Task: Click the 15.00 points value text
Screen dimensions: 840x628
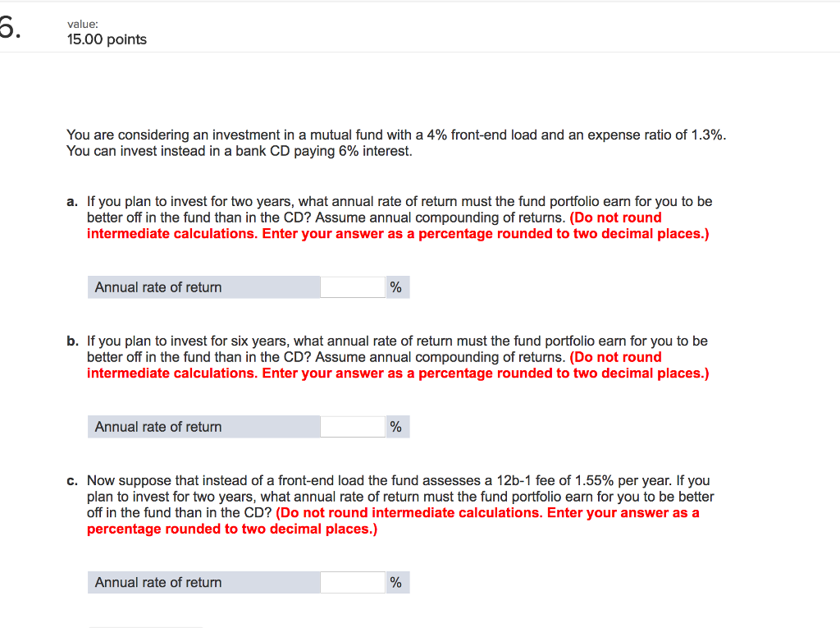Action: point(107,39)
